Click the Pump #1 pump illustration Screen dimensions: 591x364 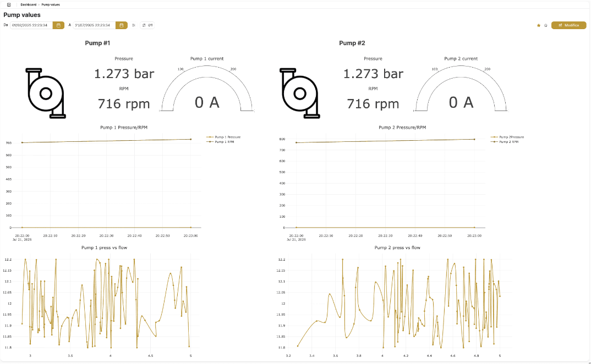click(x=45, y=93)
